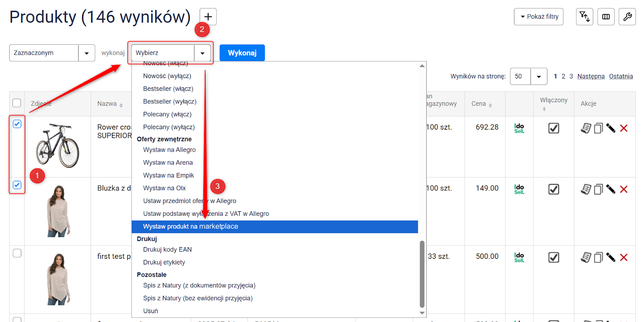Viewport: 644px width, 322px height.
Task: Open details icon for 500.00 product row
Action: pos(586,257)
